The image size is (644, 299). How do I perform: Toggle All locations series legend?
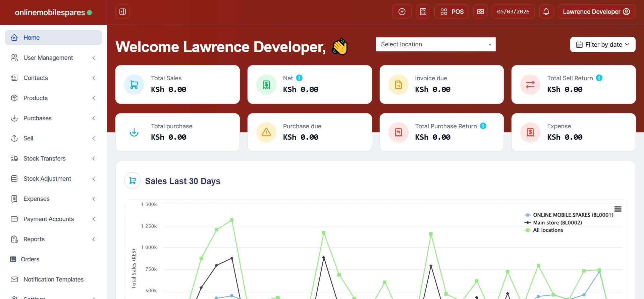(544, 230)
